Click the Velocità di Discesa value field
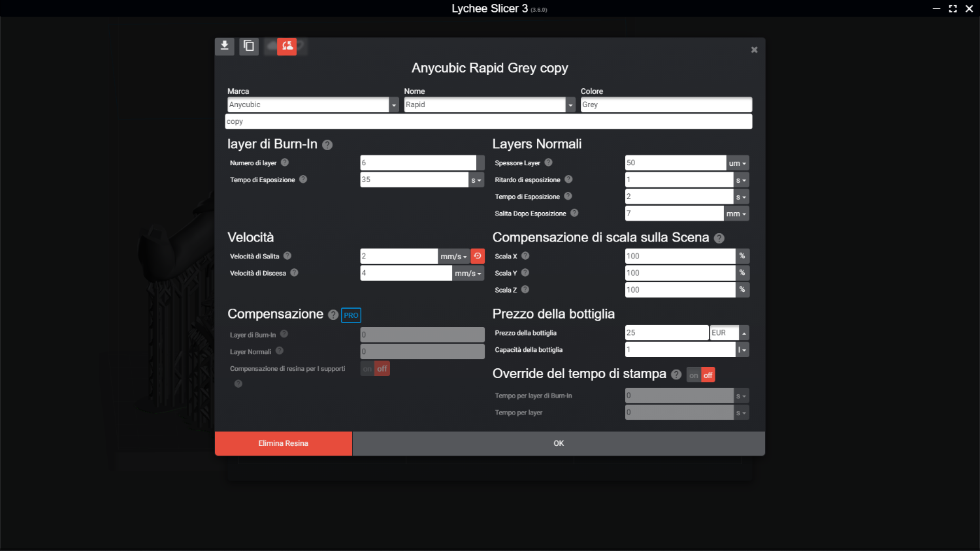Viewport: 980px width, 551px height. (406, 274)
